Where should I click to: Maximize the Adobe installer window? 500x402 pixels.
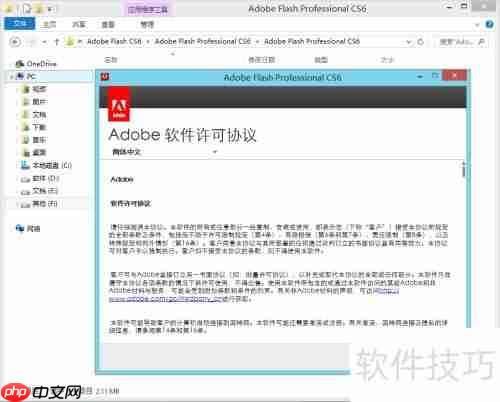pyautogui.click(x=435, y=76)
